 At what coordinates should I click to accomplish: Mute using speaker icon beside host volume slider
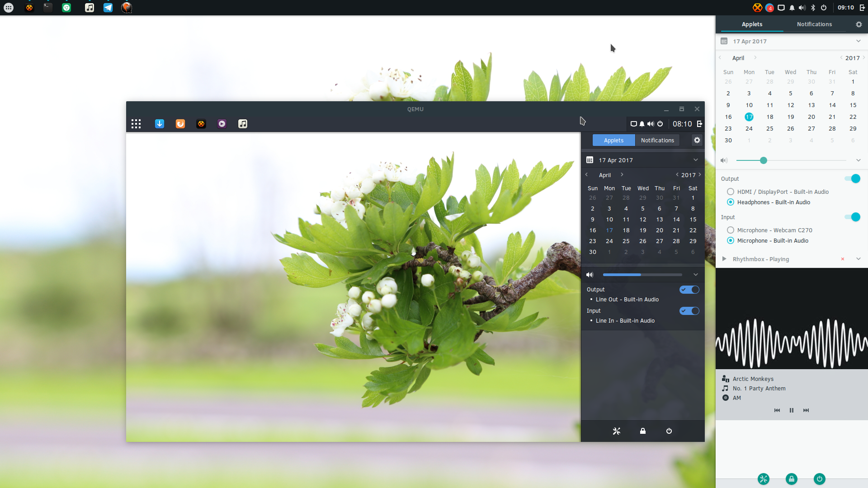pyautogui.click(x=724, y=160)
